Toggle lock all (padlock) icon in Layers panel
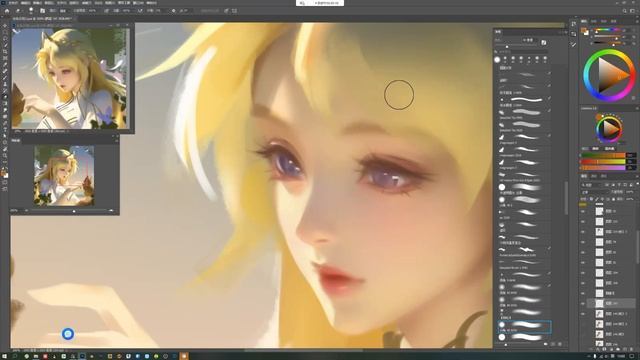The height and width of the screenshot is (360, 640). click(x=613, y=199)
